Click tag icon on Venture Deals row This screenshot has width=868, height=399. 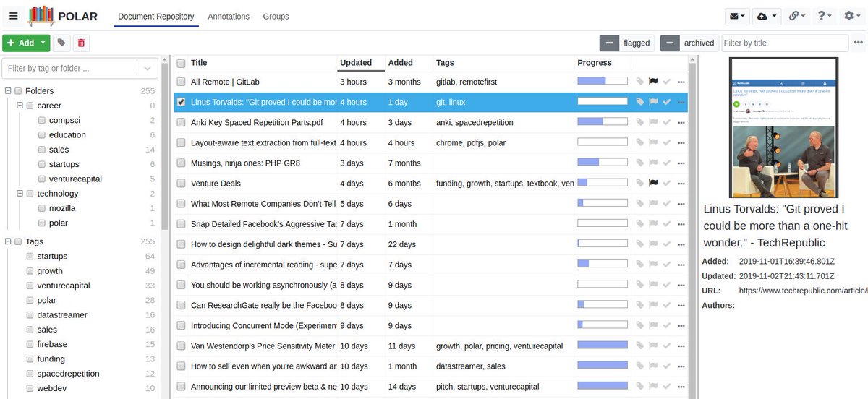pyautogui.click(x=639, y=183)
